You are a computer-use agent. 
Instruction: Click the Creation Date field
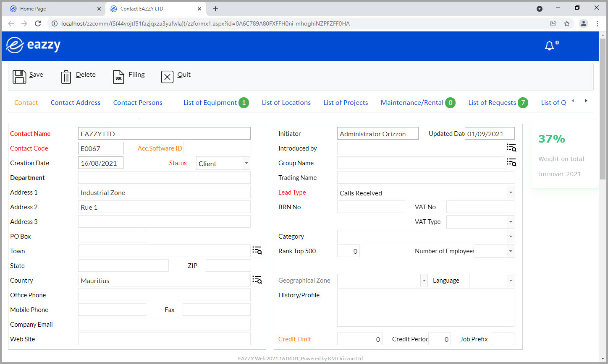(x=101, y=163)
